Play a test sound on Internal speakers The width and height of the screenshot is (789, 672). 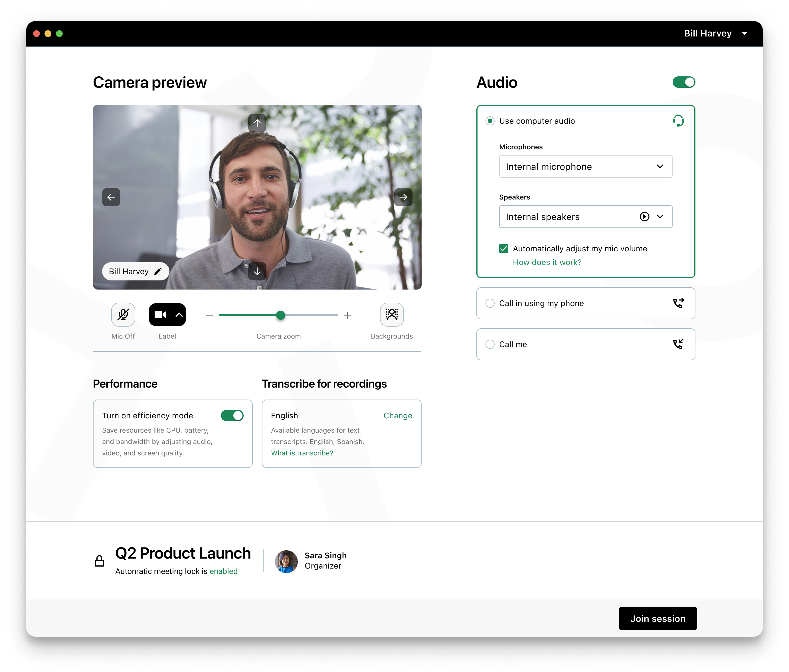644,217
